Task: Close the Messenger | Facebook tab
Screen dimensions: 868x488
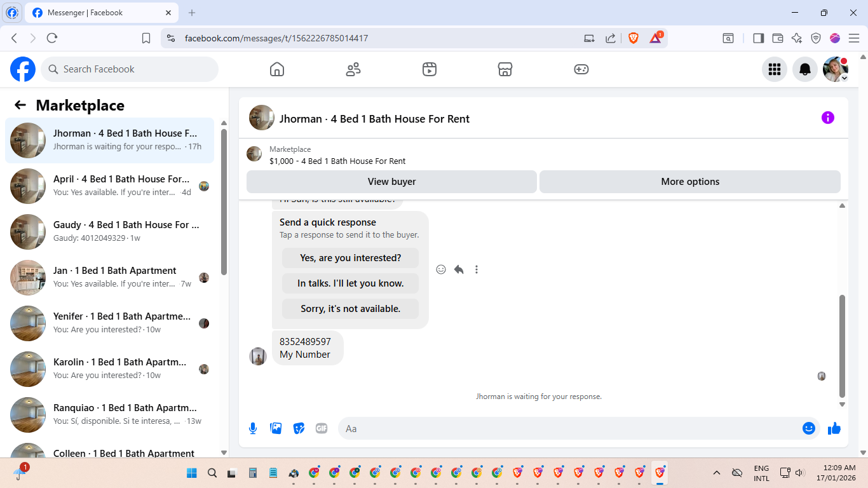Action: [168, 13]
